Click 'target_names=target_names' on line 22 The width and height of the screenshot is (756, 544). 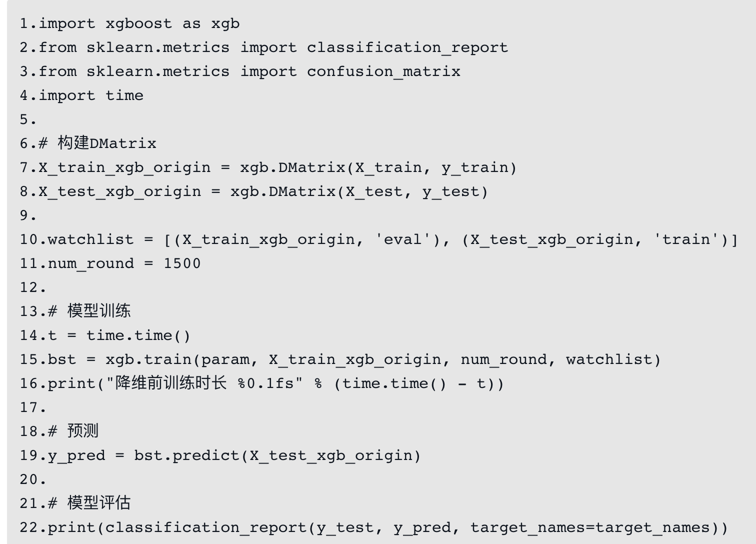(589, 527)
